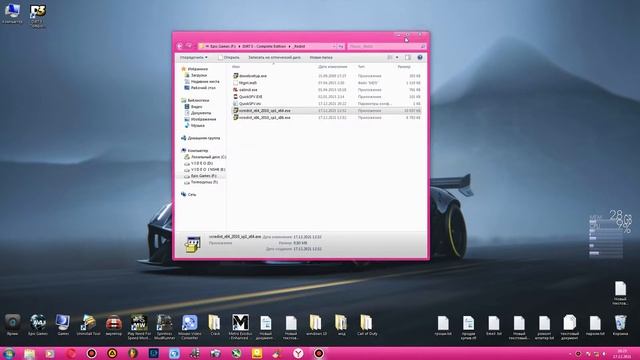Screen dimensions: 640x360
Task: Click the DiRT 5 - Complete Edition breadcrumb
Action: click(264, 47)
